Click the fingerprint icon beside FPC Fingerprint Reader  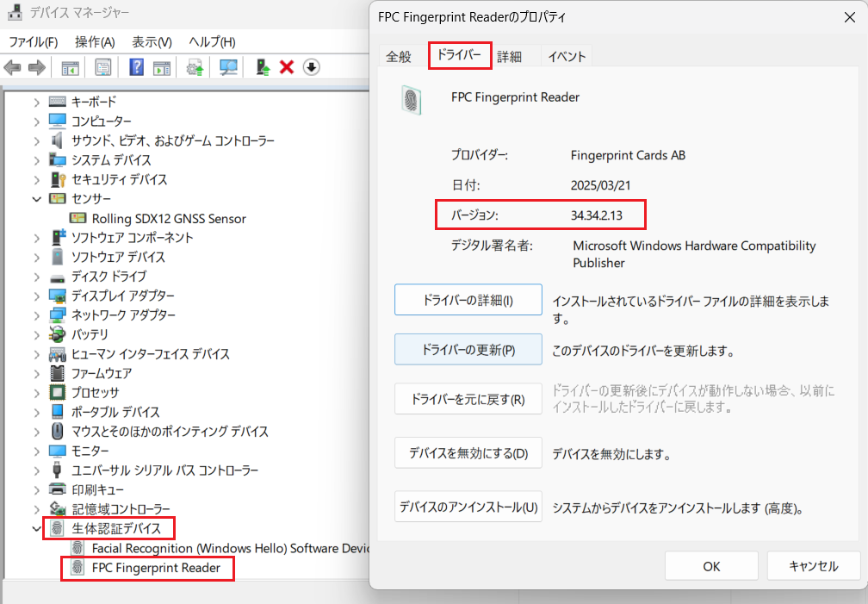pyautogui.click(x=77, y=568)
